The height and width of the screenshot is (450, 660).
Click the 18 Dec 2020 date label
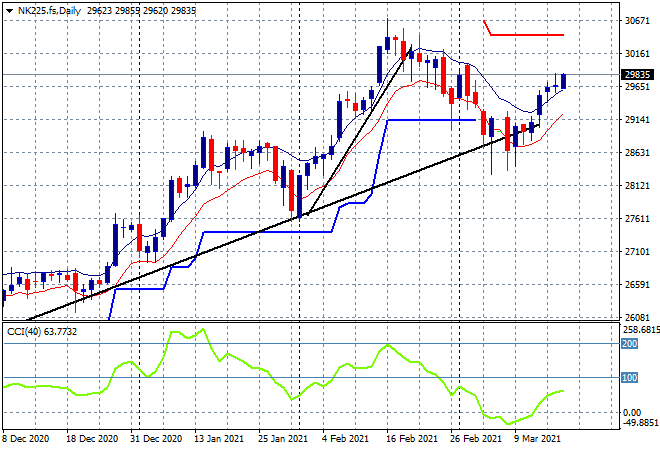92,439
